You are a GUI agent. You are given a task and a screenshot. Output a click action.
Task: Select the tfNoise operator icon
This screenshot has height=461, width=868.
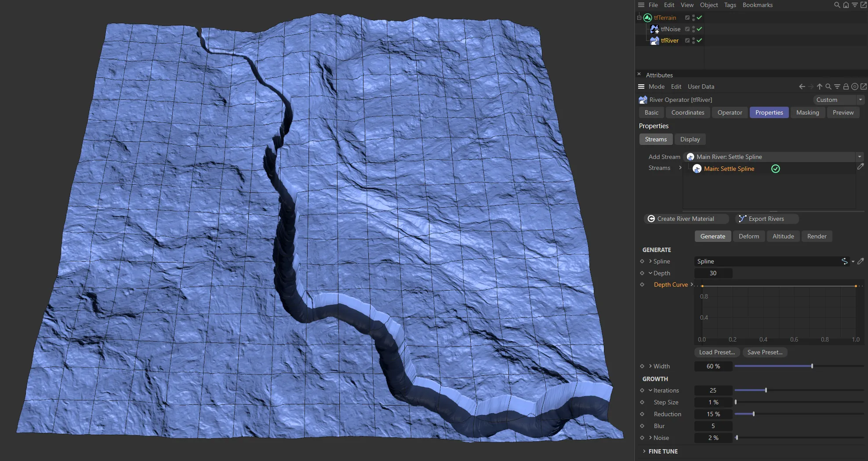pos(655,29)
